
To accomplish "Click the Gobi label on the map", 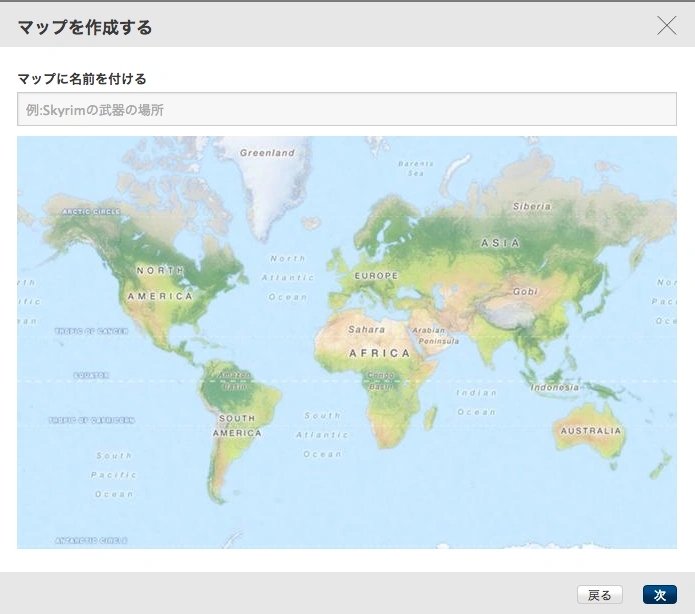I will point(525,291).
